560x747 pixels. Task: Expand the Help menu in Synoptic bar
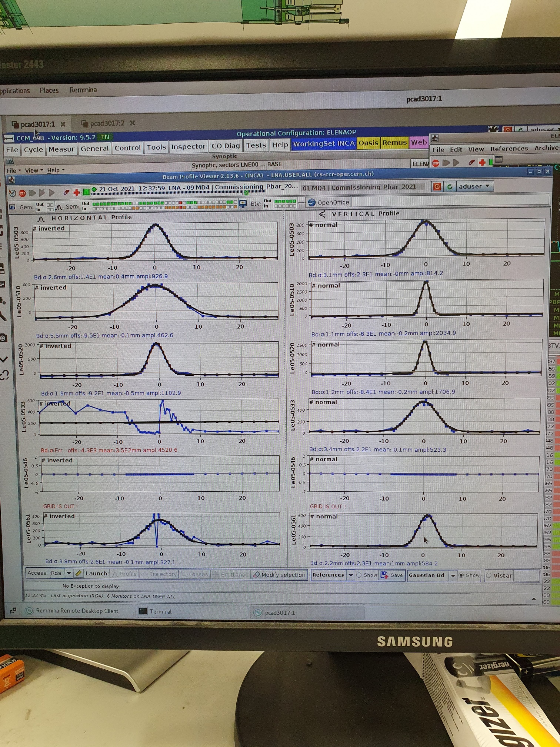point(56,170)
